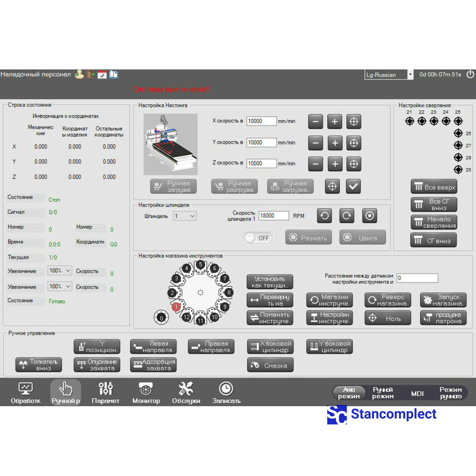This screenshot has width=476, height=476.
Task: Click the Все вверх button
Action: 434,187
